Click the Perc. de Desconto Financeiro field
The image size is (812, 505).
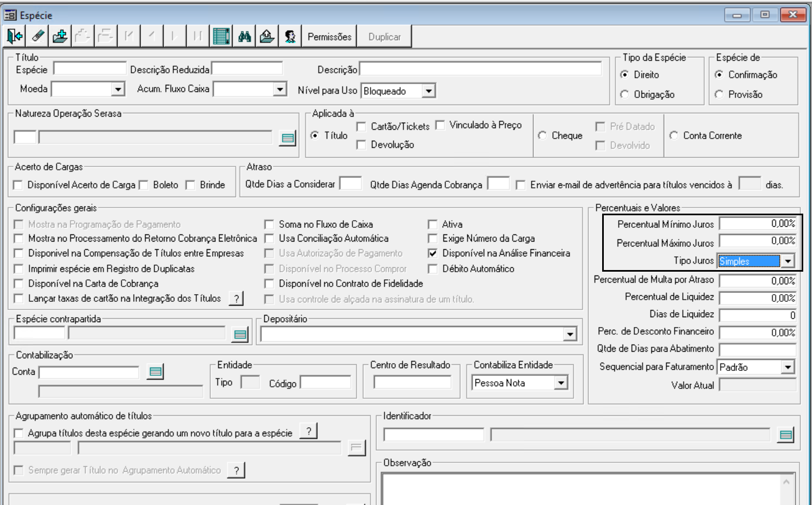(758, 332)
